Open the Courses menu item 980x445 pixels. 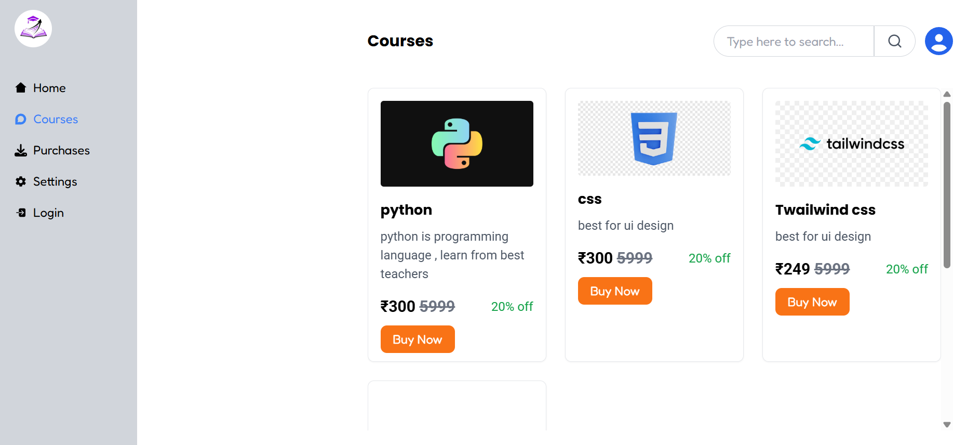tap(55, 119)
